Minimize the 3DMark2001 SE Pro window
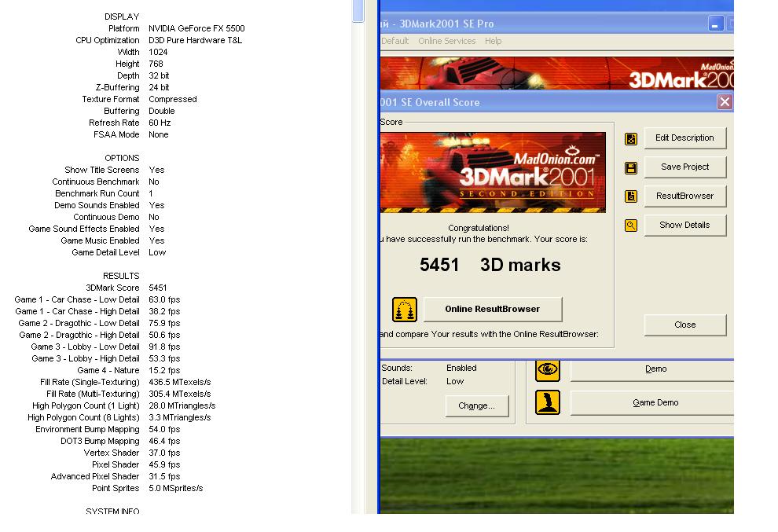The image size is (778, 532). (x=715, y=24)
